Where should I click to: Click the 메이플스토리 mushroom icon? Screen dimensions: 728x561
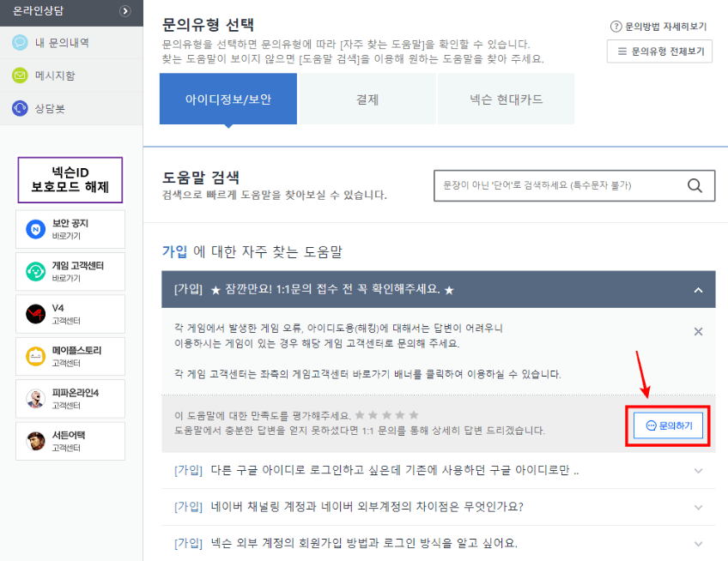36,356
